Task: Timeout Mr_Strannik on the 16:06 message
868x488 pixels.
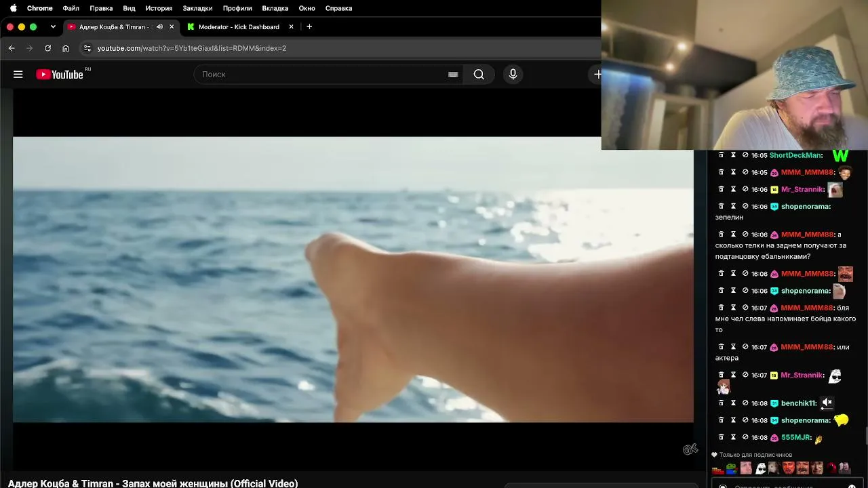Action: [733, 189]
